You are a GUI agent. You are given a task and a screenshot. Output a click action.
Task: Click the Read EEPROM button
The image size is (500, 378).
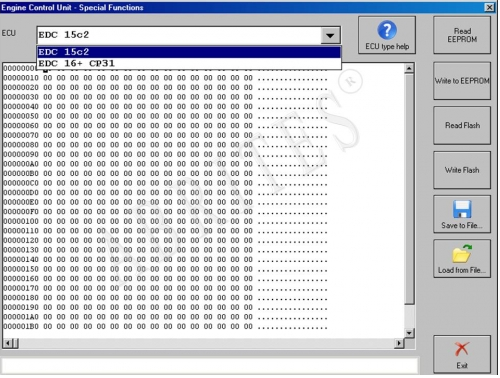tap(462, 35)
